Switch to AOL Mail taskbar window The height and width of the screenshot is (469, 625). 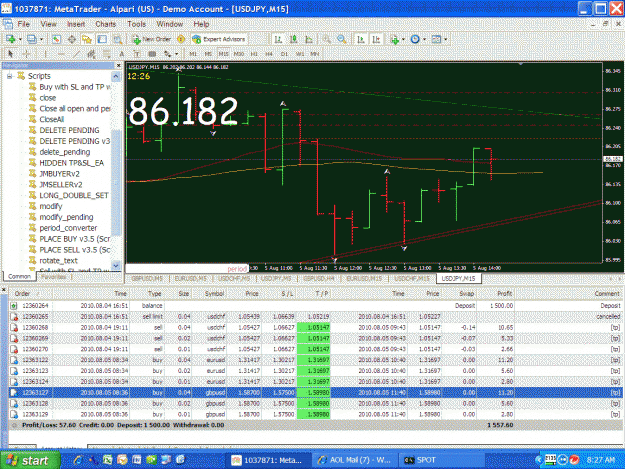[355, 460]
